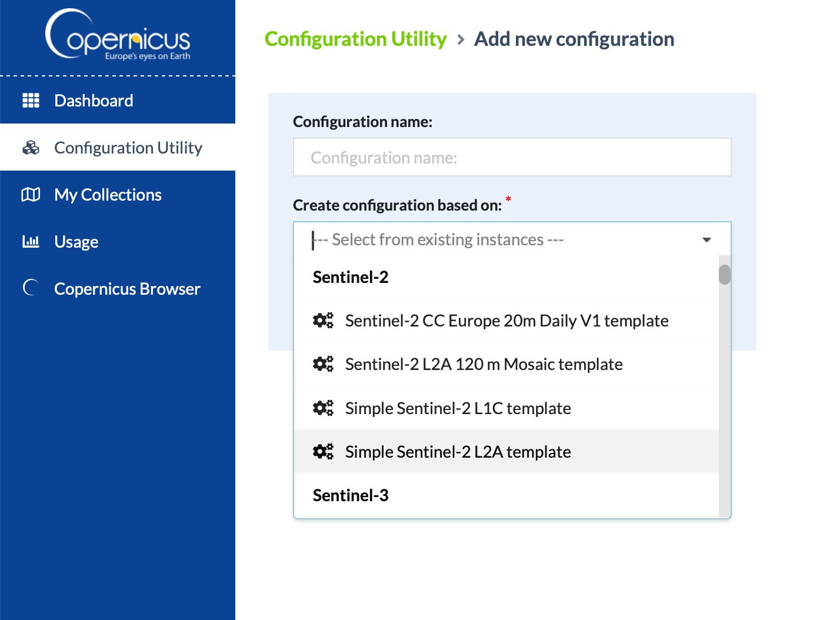Open Configuration Utility in the sidebar
Image resolution: width=840 pixels, height=620 pixels.
tap(118, 148)
